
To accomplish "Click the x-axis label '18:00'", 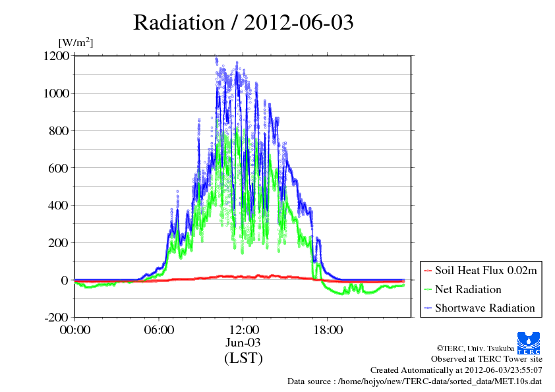I will click(x=328, y=330).
